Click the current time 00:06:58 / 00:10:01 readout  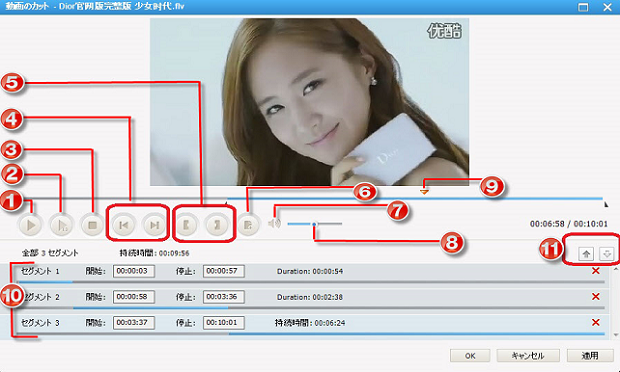pyautogui.click(x=569, y=224)
